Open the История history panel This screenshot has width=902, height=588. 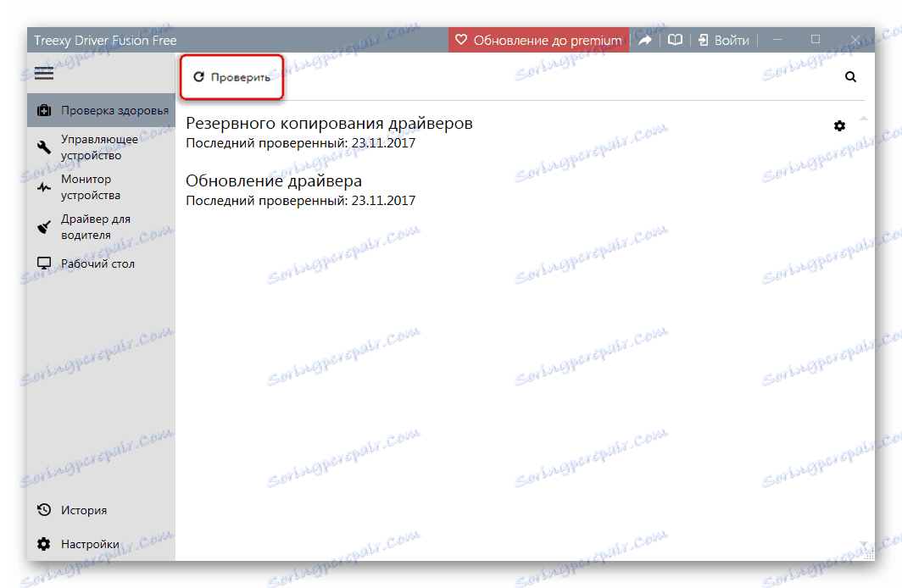click(84, 510)
